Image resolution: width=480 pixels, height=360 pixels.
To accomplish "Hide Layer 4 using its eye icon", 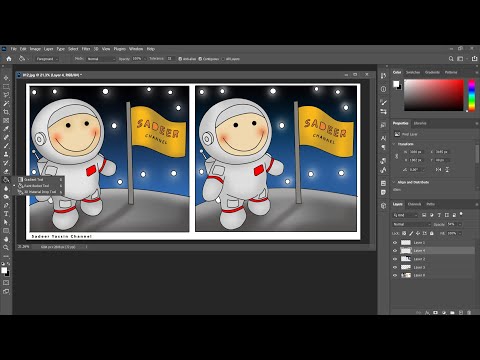I will (x=395, y=251).
